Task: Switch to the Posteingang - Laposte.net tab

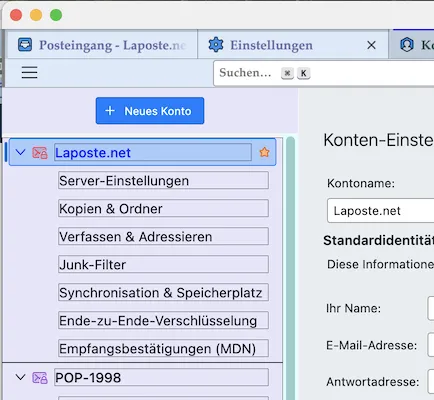Action: (102, 45)
